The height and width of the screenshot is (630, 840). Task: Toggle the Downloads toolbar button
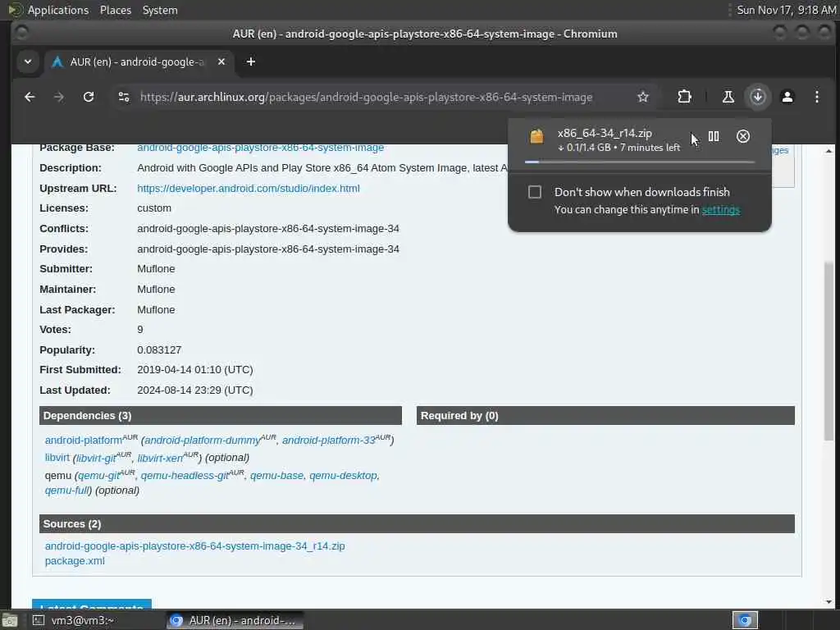coord(757,97)
